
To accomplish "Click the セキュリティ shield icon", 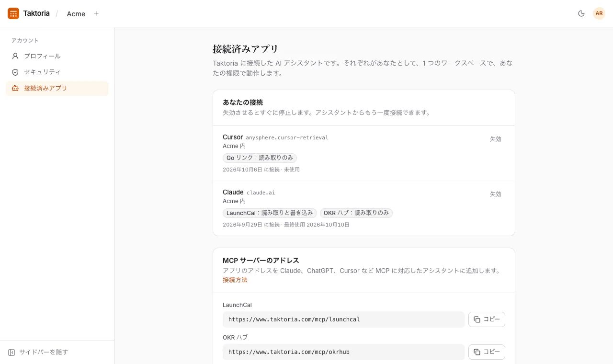I will tap(15, 72).
